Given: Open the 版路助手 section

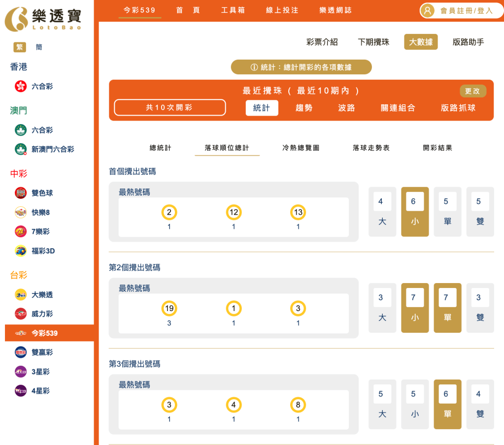Looking at the screenshot, I should [x=469, y=42].
